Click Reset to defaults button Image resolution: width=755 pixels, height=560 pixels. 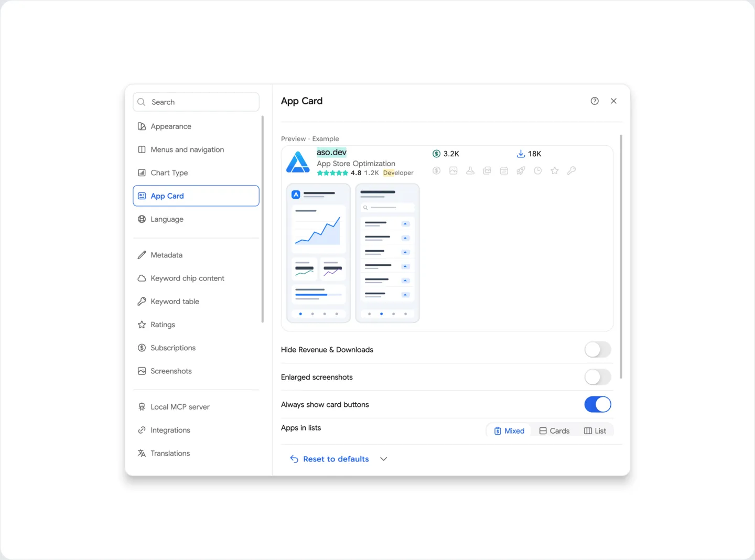click(330, 459)
